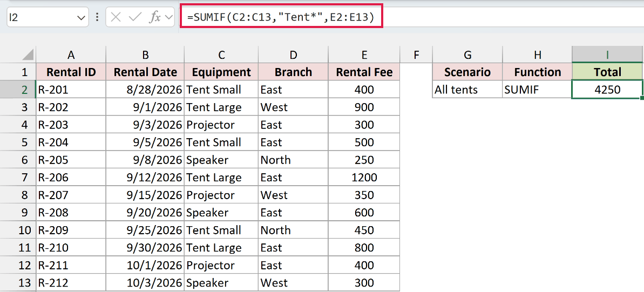644x292 pixels.
Task: Select column B header
Action: (x=145, y=55)
